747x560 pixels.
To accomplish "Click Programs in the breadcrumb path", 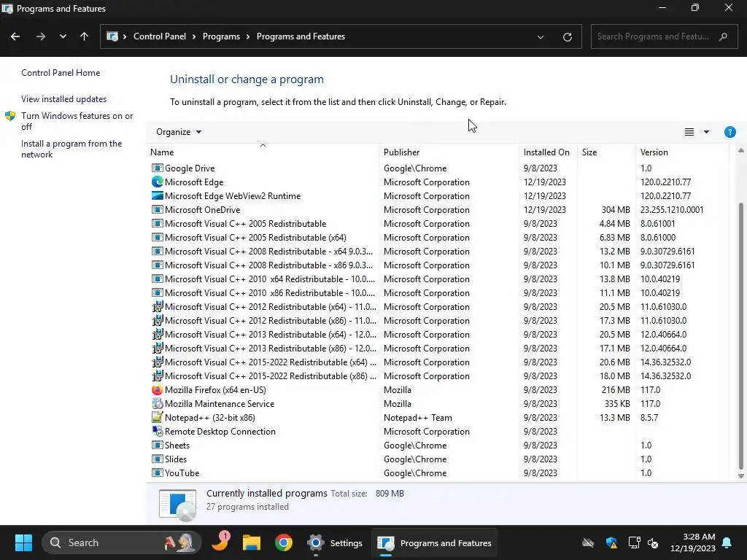I will point(221,36).
